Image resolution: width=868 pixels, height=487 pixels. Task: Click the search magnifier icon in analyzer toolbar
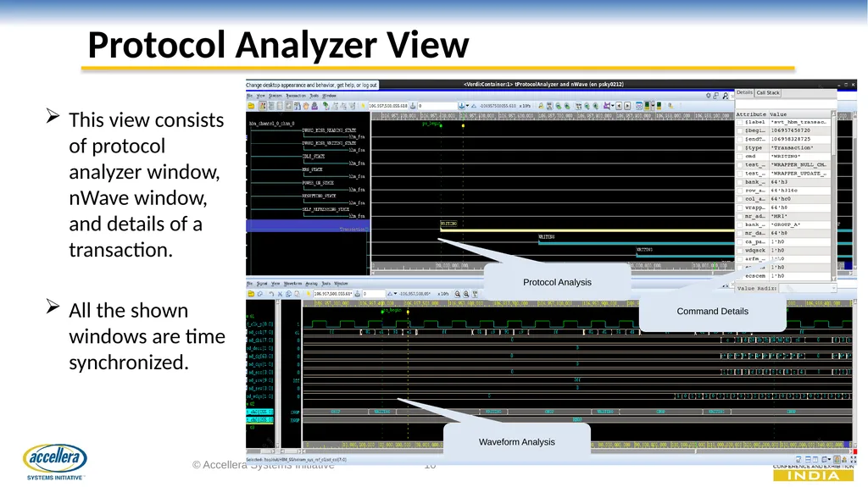point(541,106)
